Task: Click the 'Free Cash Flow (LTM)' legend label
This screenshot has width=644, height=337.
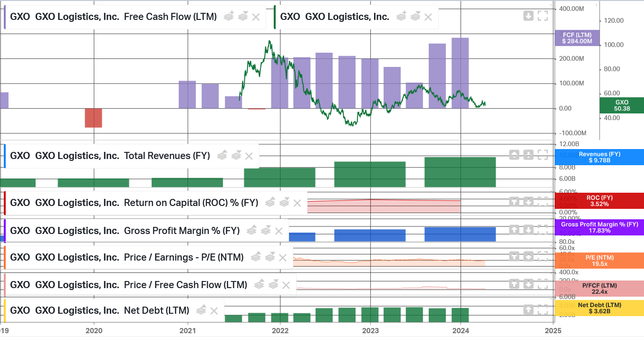Action: click(170, 17)
